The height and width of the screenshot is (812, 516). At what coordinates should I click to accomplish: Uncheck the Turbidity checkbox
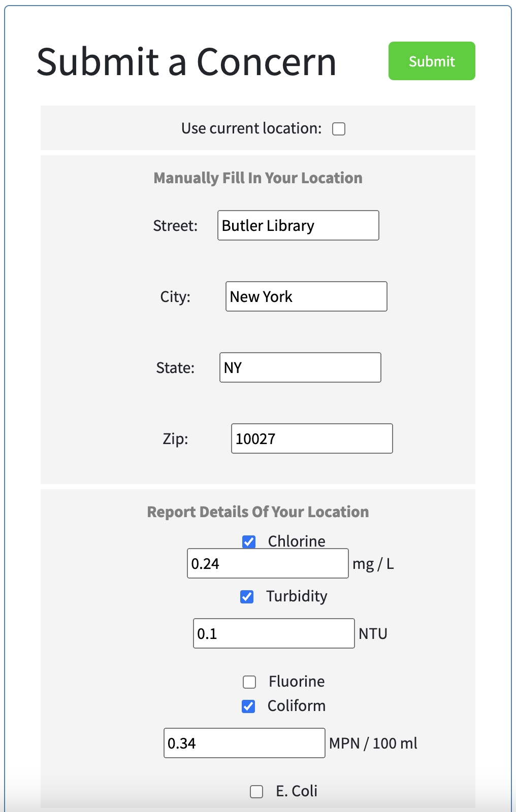tap(247, 596)
